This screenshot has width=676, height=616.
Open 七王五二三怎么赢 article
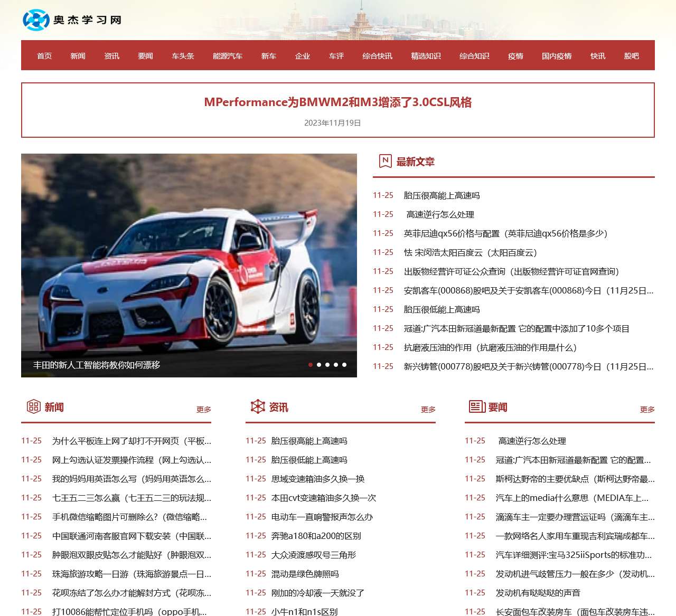pos(132,498)
